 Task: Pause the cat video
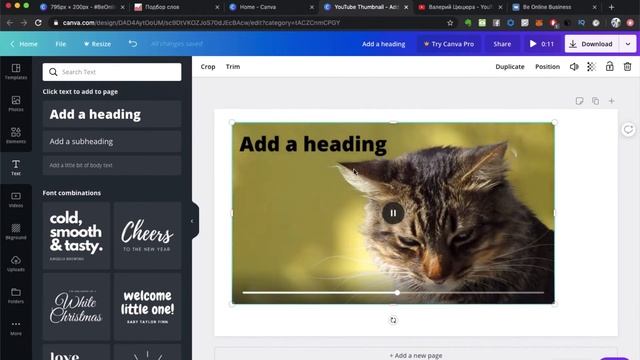[x=393, y=213]
